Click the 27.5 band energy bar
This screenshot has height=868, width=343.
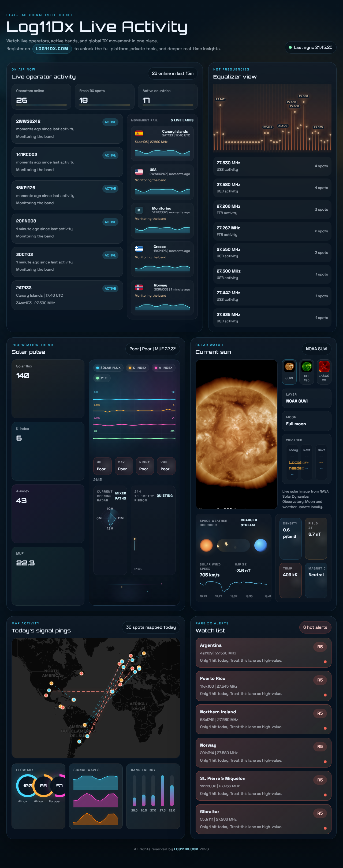pos(162,791)
